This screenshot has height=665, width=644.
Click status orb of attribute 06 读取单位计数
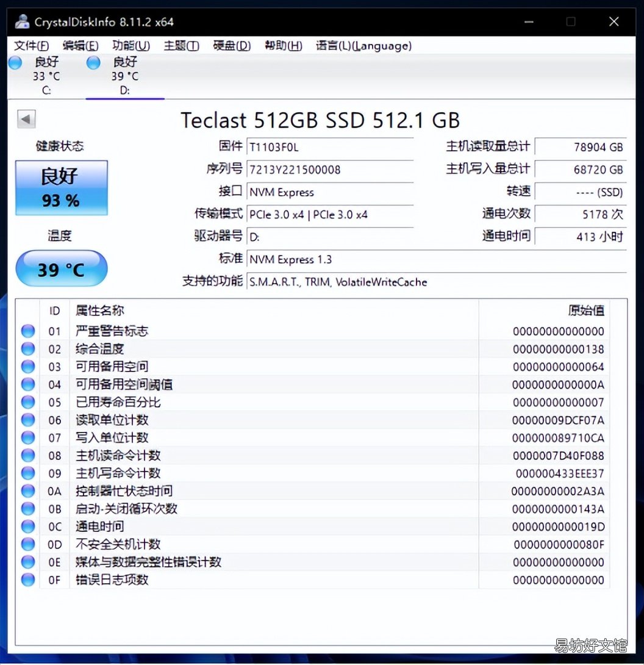point(28,420)
